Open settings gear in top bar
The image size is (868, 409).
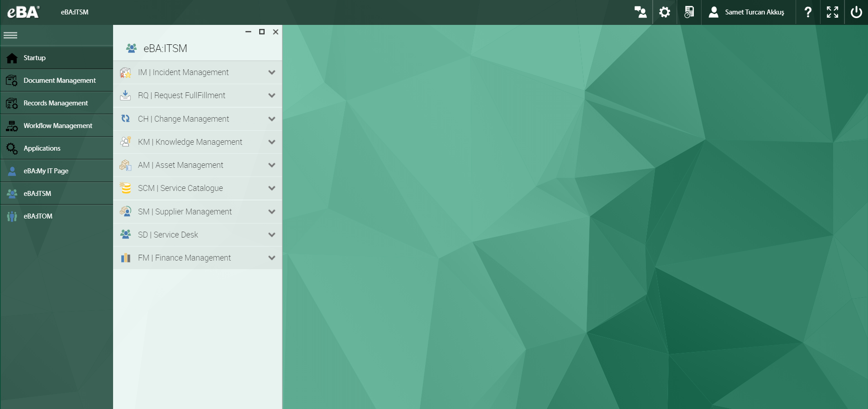coord(664,12)
